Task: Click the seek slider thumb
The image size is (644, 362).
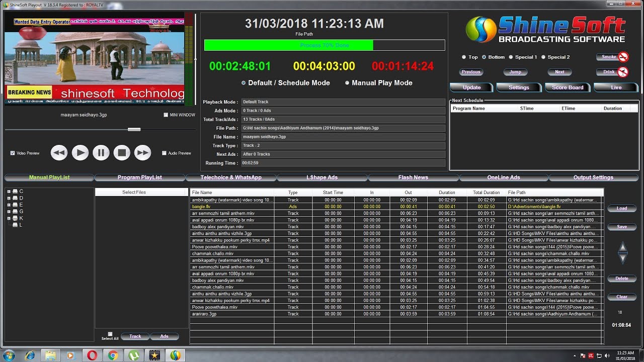Action: point(134,129)
